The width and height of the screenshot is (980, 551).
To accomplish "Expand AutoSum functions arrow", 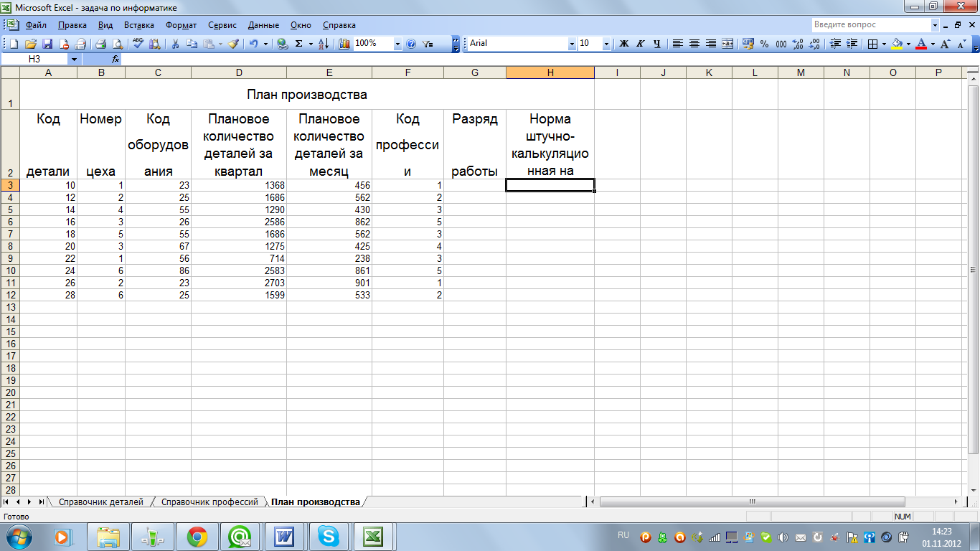I will (x=311, y=44).
